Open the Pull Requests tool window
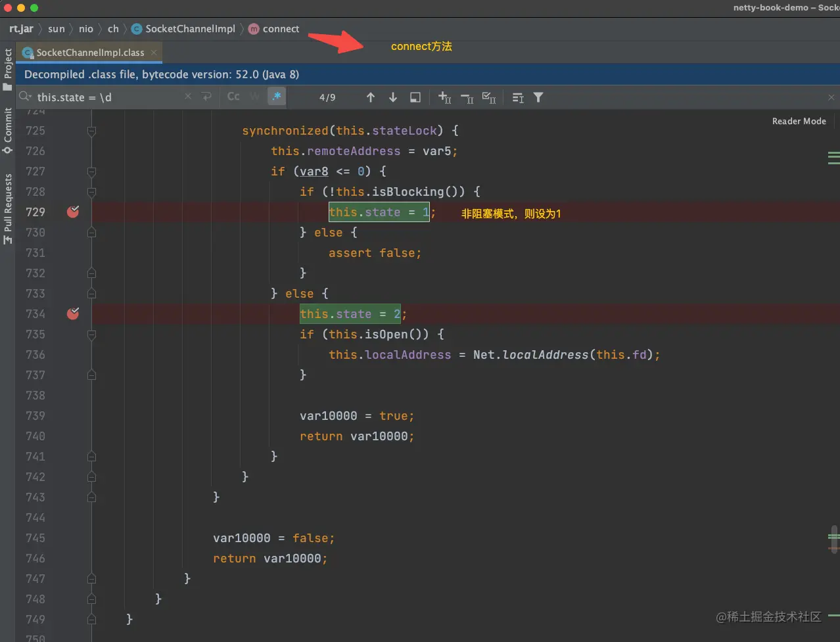 [8, 208]
